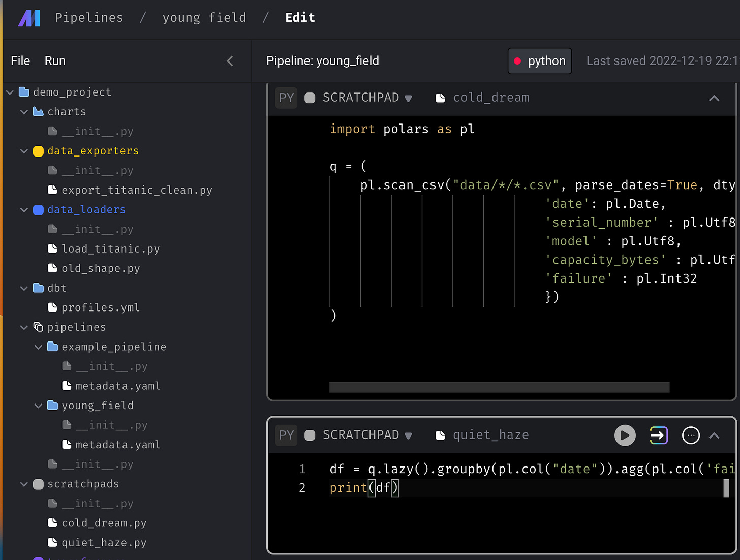Collapse the cold_dream block with its chevron
Viewport: 740px width, 560px height.
tap(714, 99)
